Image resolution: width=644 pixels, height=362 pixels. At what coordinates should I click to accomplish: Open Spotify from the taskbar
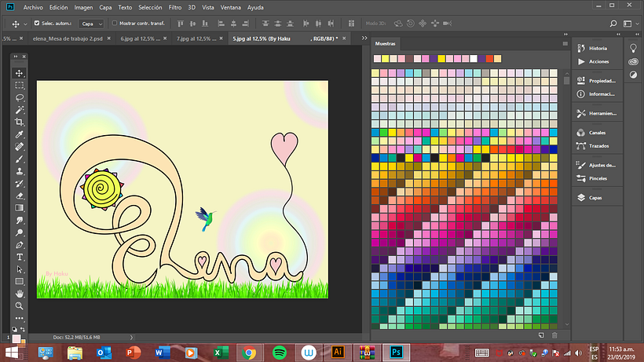click(280, 353)
